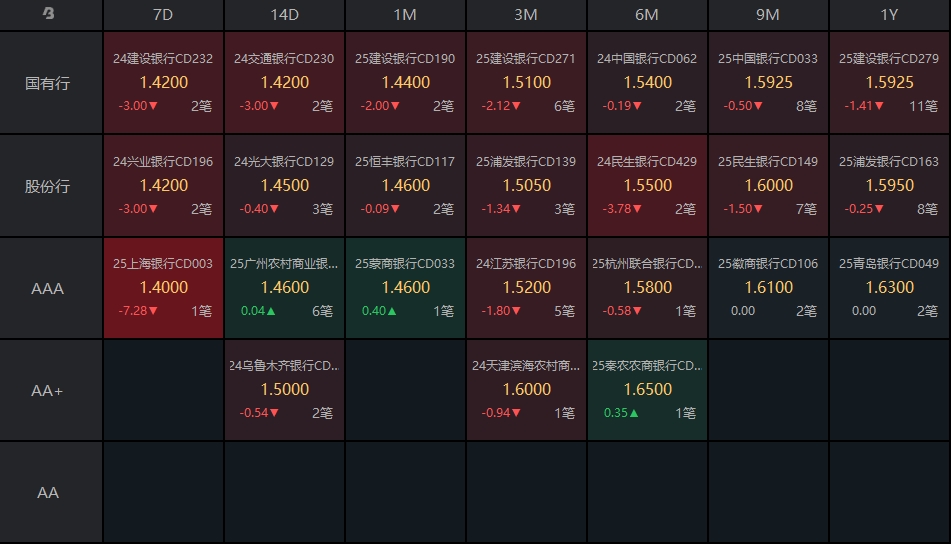This screenshot has height=544, width=951.
Task: Open the 24交通银行CD230 cell
Action: [284, 82]
